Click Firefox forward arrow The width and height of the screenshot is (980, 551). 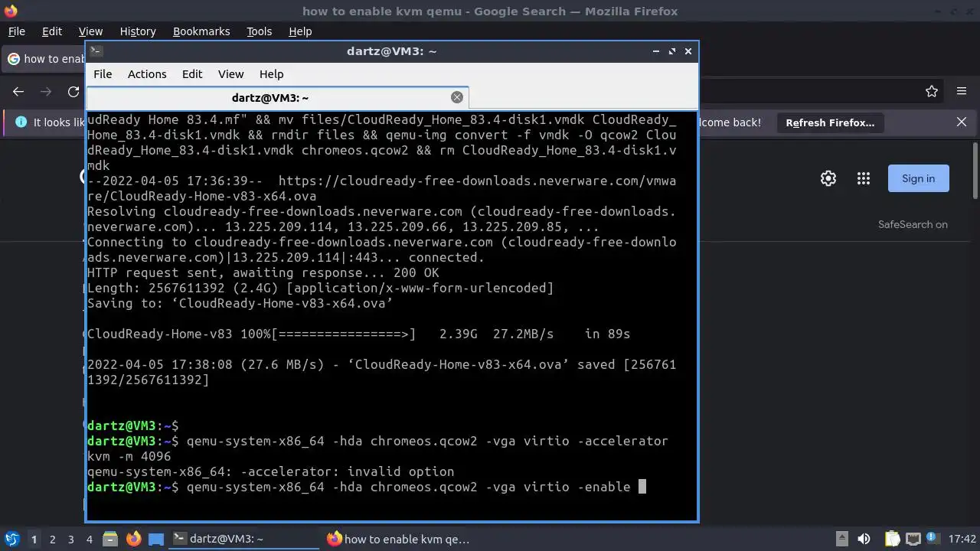point(46,91)
